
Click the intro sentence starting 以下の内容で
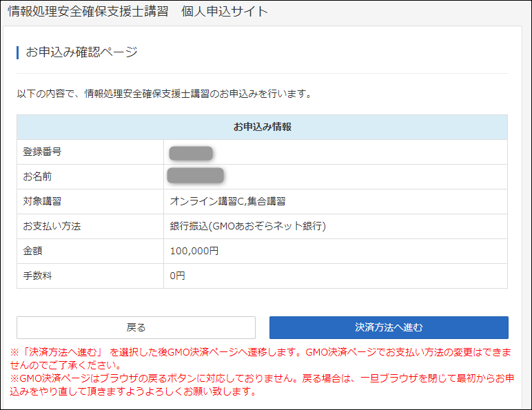tap(165, 94)
